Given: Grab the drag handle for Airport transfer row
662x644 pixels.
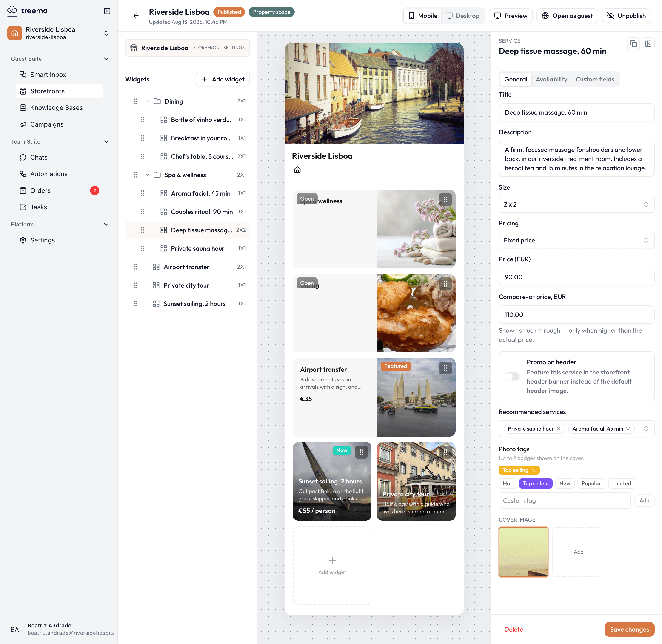Looking at the screenshot, I should 135,267.
